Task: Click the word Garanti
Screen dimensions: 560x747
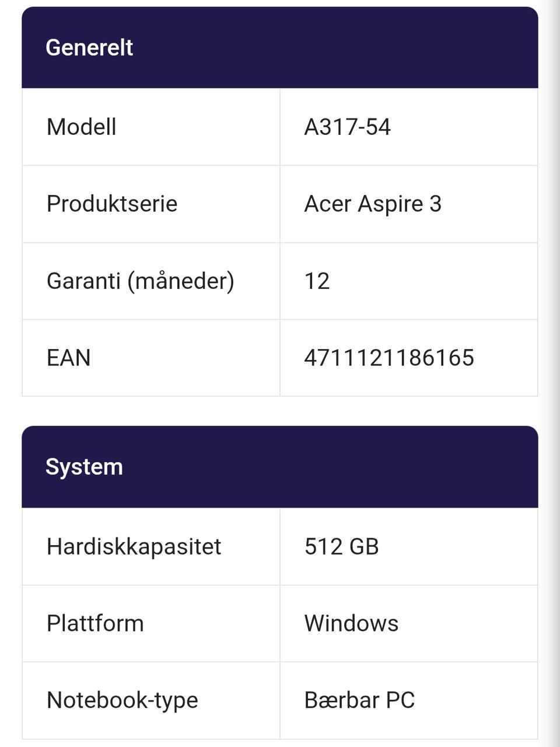Action: point(83,281)
